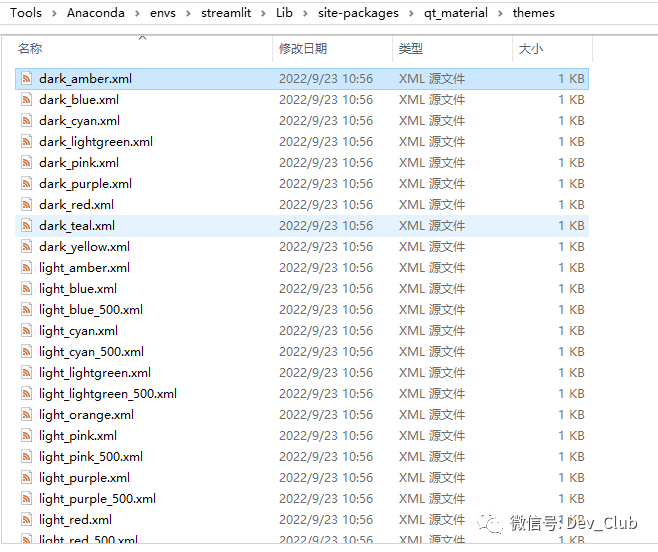The image size is (658, 552).
Task: Click the dark_teal.xml file icon
Action: (26, 225)
